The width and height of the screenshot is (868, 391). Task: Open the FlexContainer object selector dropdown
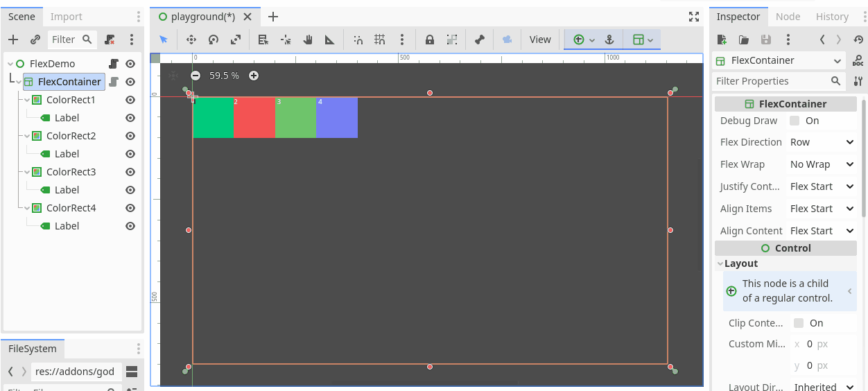(779, 60)
